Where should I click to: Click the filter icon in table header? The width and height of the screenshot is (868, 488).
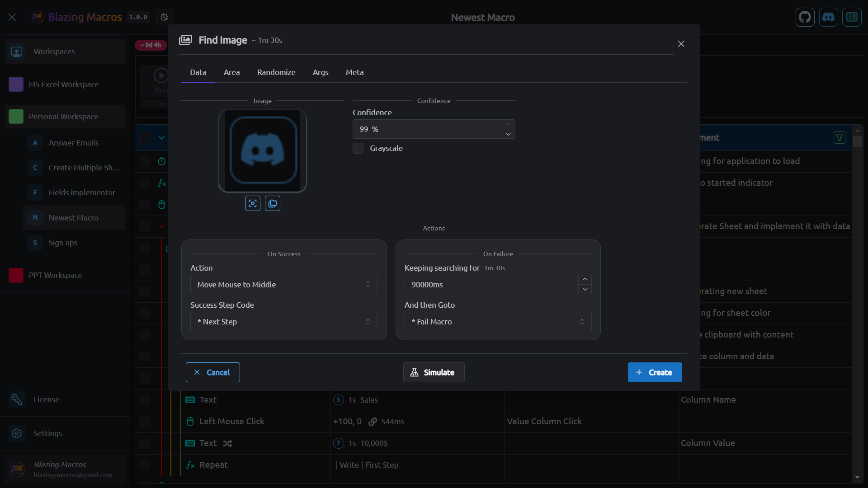[x=839, y=138]
